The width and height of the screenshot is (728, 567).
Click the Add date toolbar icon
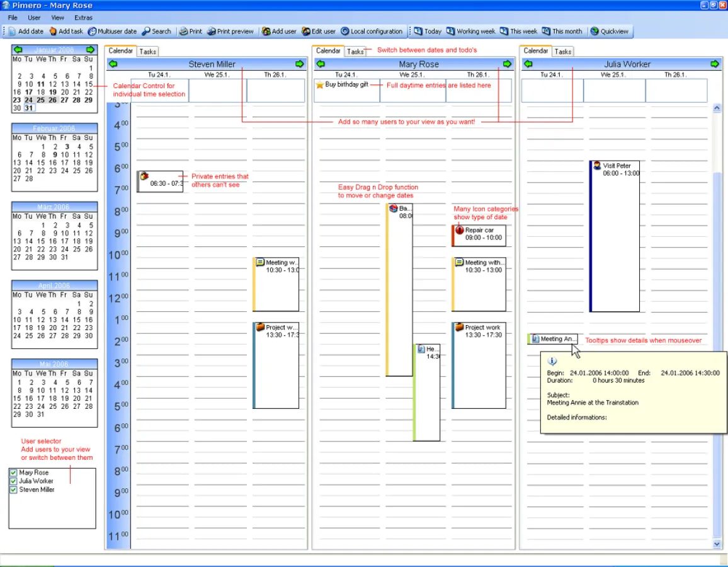pos(13,31)
